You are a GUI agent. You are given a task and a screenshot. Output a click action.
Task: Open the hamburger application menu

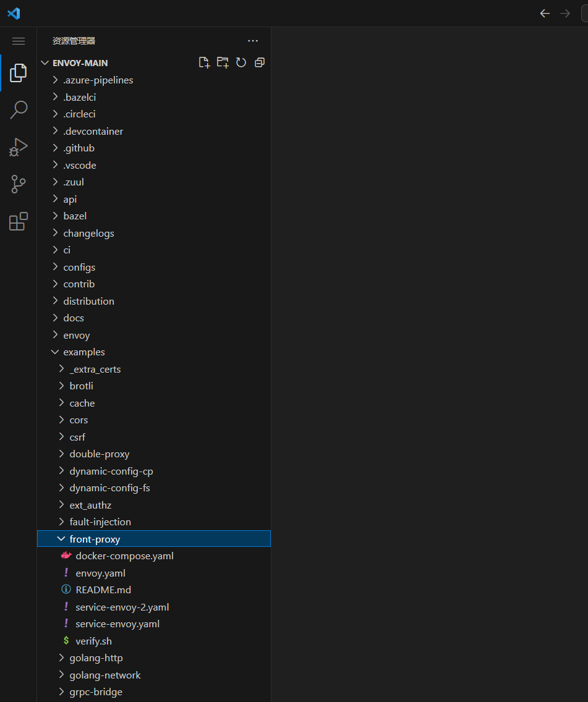pos(19,41)
